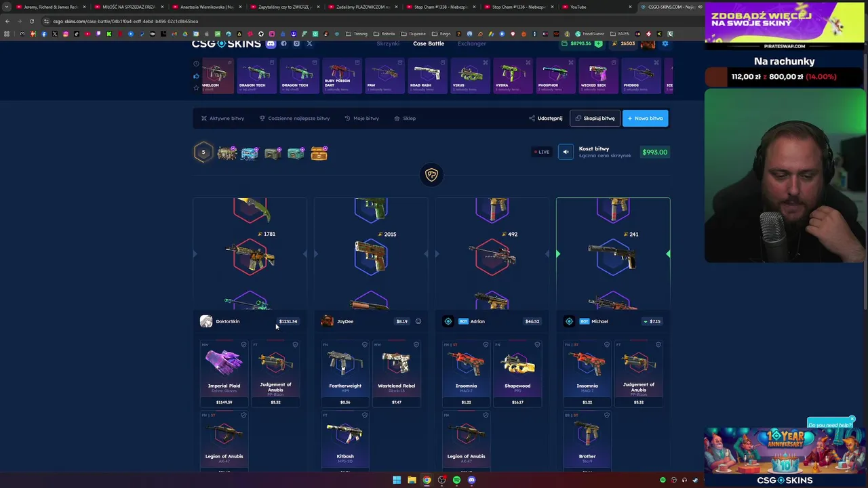The image size is (868, 488).
Task: Open Adrian's Insomnia MAG-7 item card
Action: pos(466,373)
